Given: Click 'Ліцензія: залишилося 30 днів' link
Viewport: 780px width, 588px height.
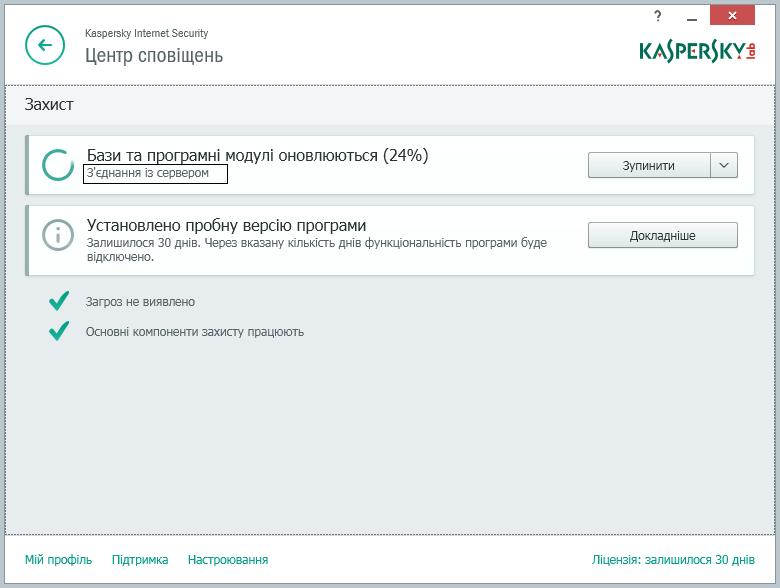Looking at the screenshot, I should pos(673,560).
